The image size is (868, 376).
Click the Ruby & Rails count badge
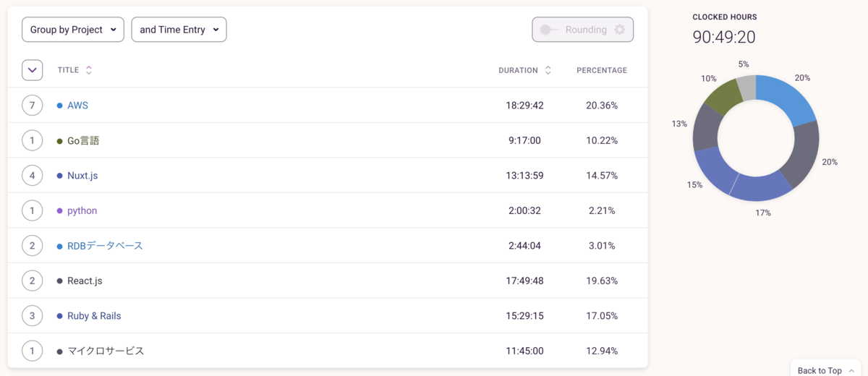click(32, 316)
